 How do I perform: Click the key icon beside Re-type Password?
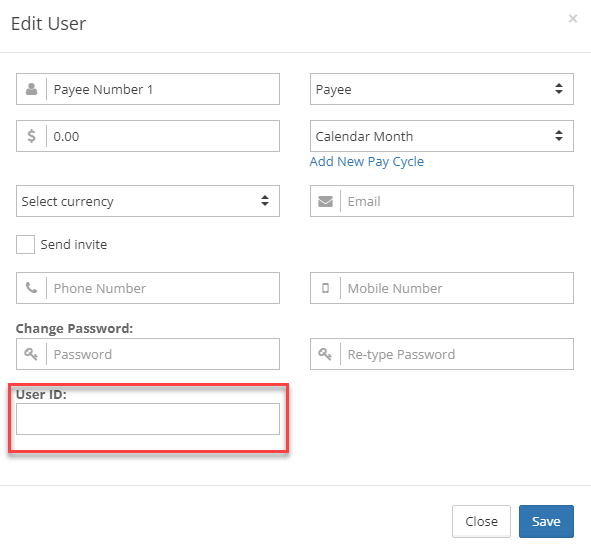(325, 354)
